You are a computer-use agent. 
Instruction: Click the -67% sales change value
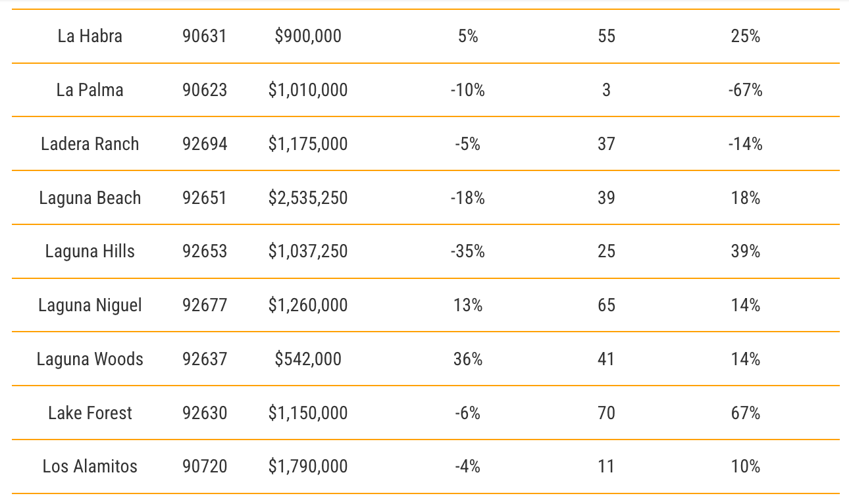[745, 90]
